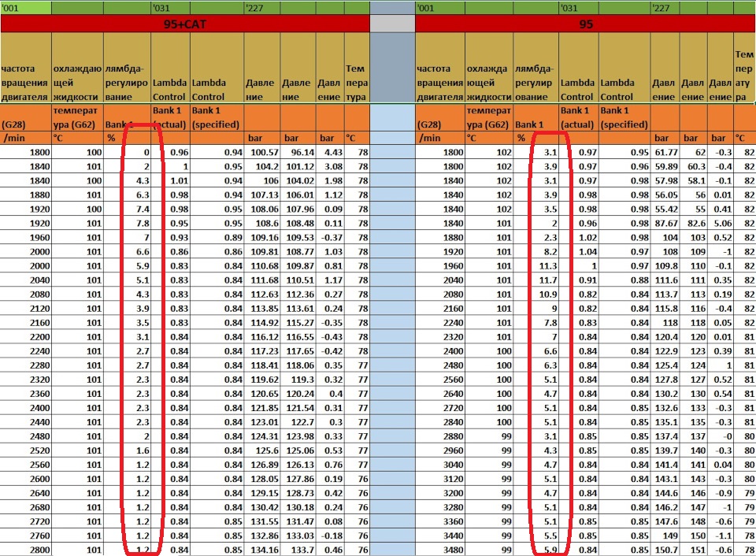756x556 pixels.
Task: Click the 121.85 cell
Action: 262,407
